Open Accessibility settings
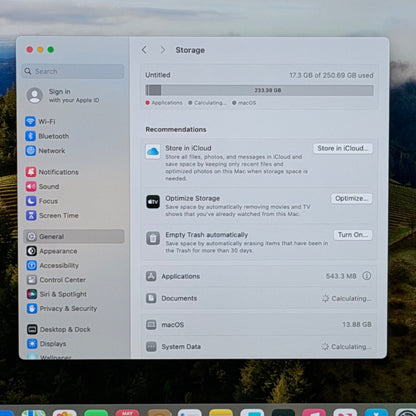The image size is (416, 416). (53, 265)
